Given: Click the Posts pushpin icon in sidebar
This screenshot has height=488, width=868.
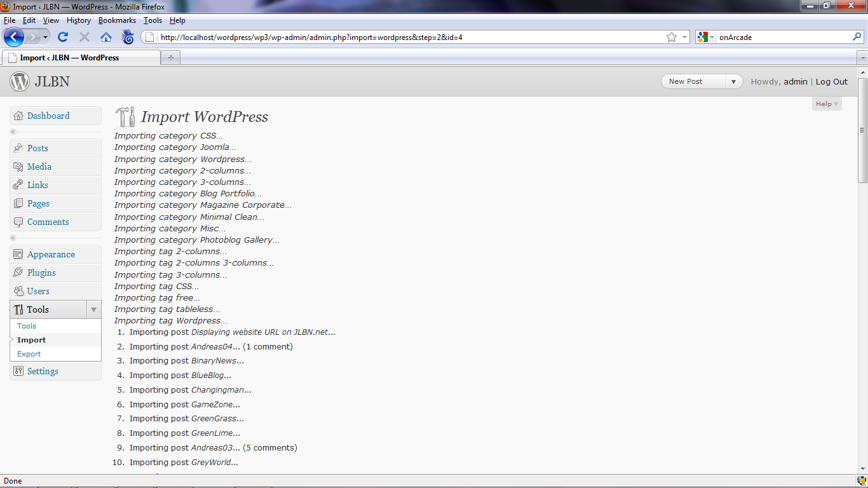Looking at the screenshot, I should tap(18, 148).
